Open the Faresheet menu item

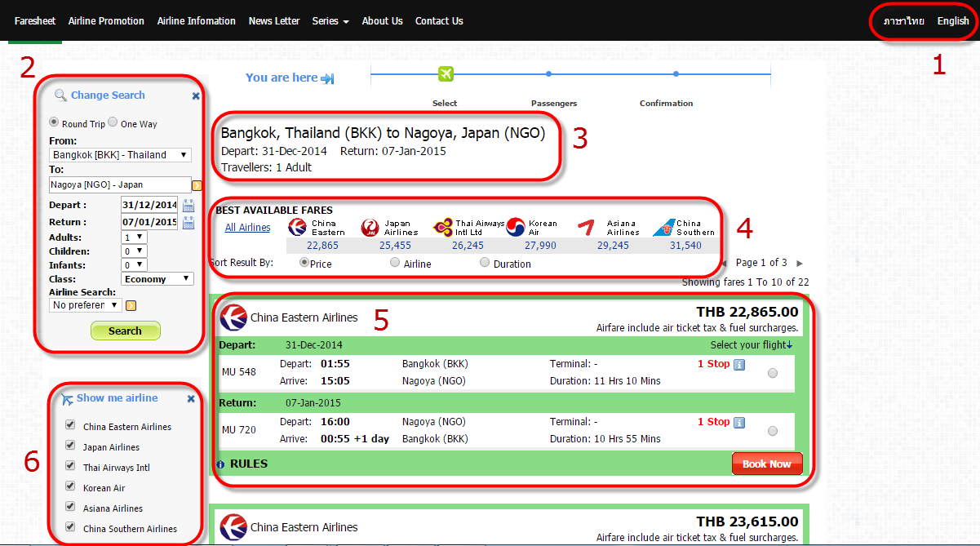(x=35, y=21)
